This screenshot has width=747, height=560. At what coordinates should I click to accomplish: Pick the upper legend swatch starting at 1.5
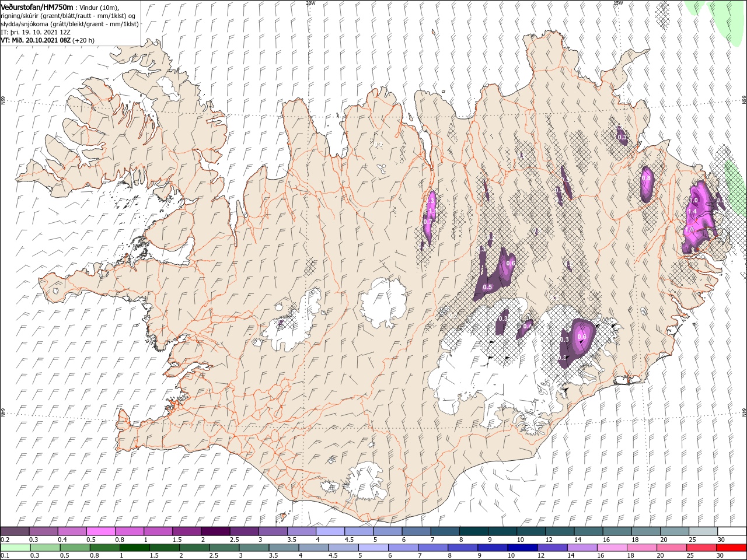click(186, 531)
